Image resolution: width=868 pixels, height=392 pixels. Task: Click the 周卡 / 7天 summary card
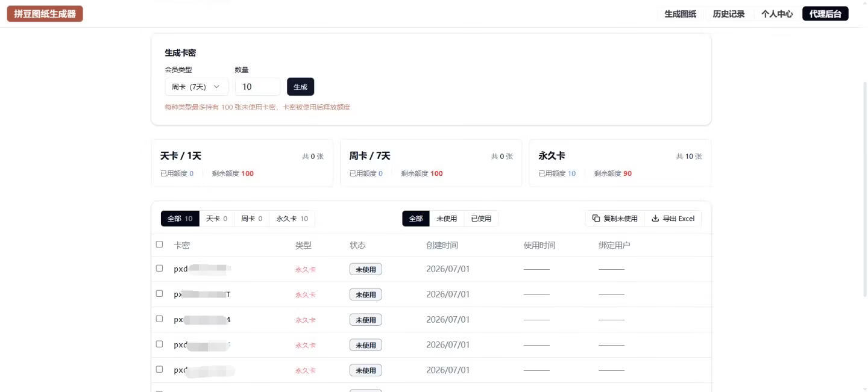(x=431, y=163)
